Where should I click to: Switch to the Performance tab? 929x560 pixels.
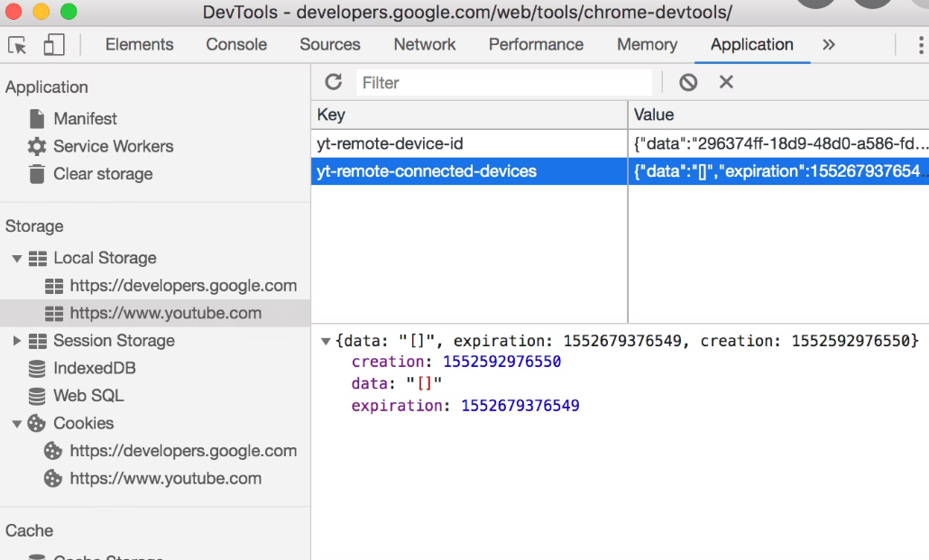(536, 44)
